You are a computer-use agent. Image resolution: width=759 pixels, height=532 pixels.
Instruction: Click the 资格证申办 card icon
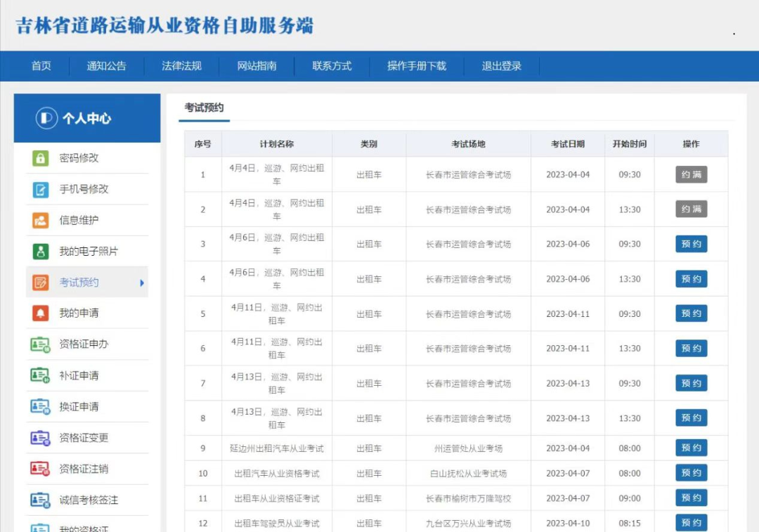pos(40,344)
